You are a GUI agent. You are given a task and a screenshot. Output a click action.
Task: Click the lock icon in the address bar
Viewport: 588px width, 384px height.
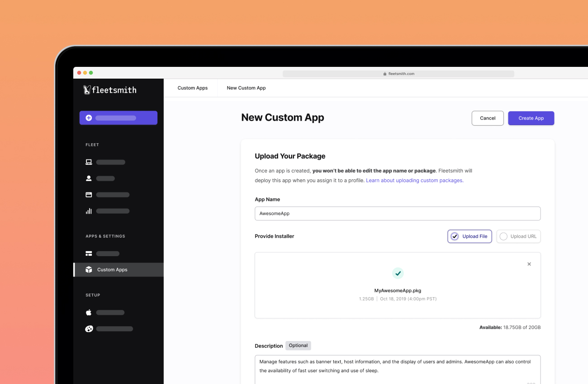[385, 74]
